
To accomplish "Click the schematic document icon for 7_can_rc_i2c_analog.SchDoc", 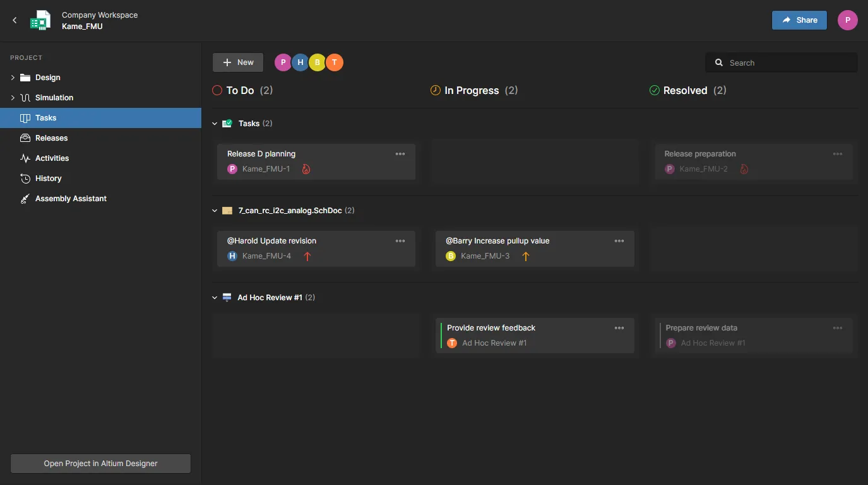I will click(x=227, y=211).
